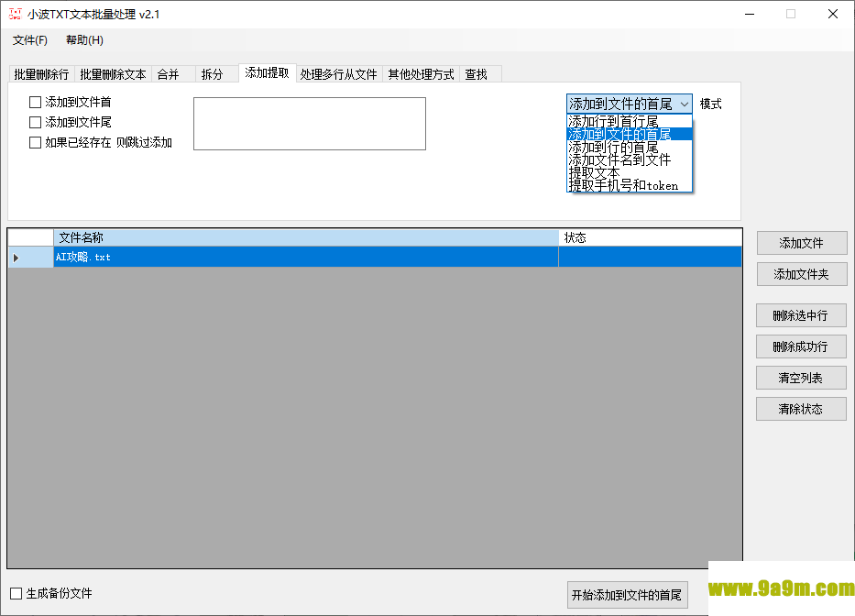Select the AI攻略.txt file row

pos(375,257)
